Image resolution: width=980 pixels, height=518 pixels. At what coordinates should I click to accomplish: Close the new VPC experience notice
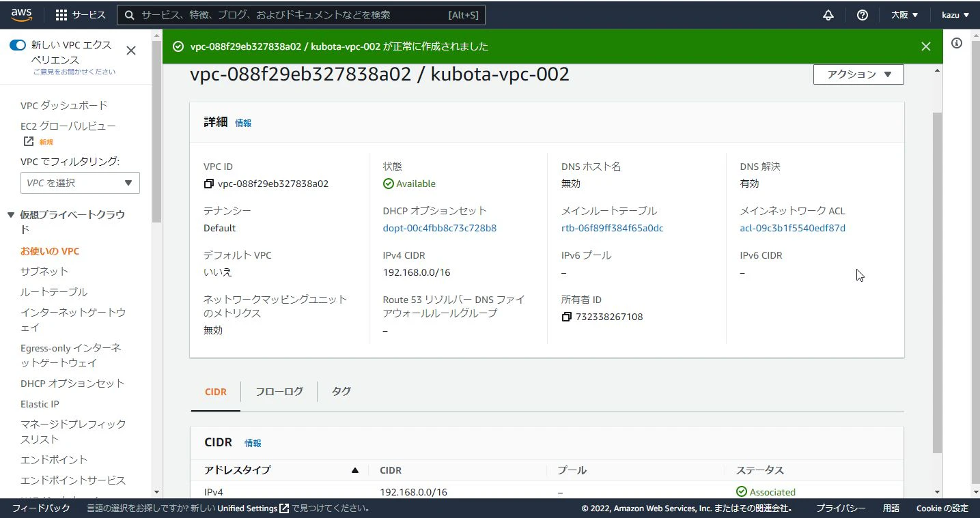(x=131, y=51)
